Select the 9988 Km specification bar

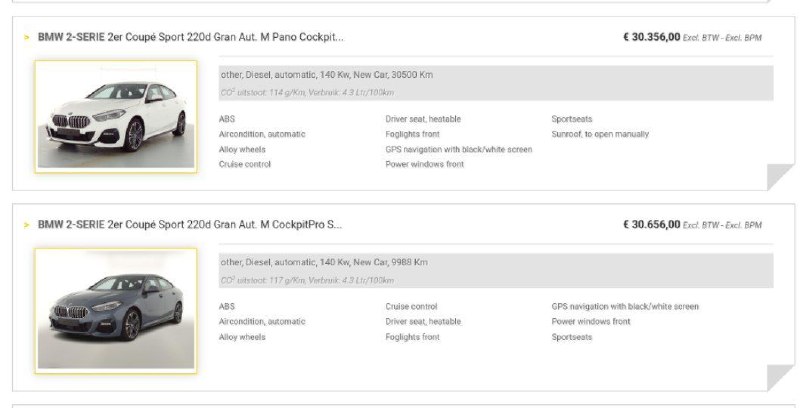496,271
